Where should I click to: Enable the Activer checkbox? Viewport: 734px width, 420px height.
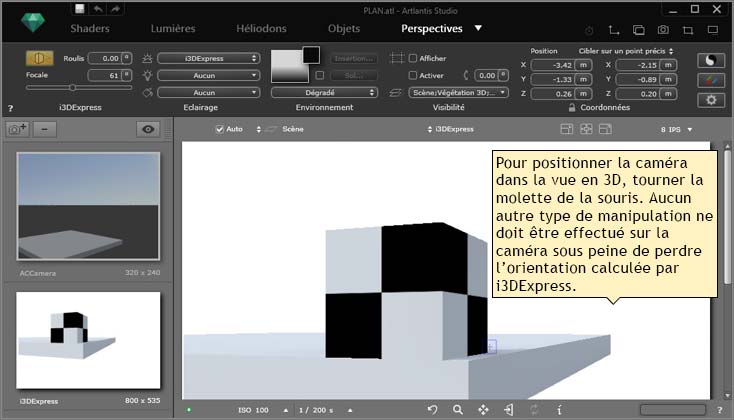click(x=413, y=75)
